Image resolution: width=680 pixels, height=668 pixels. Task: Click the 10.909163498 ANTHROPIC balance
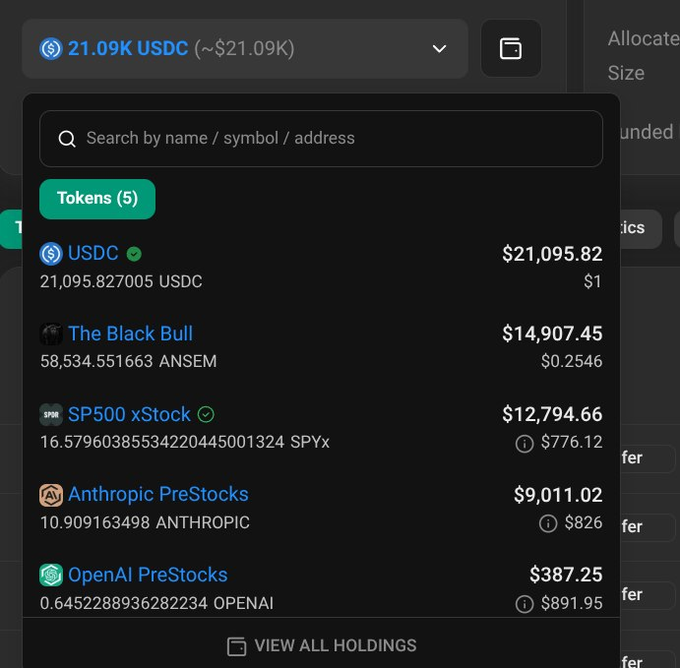[145, 523]
